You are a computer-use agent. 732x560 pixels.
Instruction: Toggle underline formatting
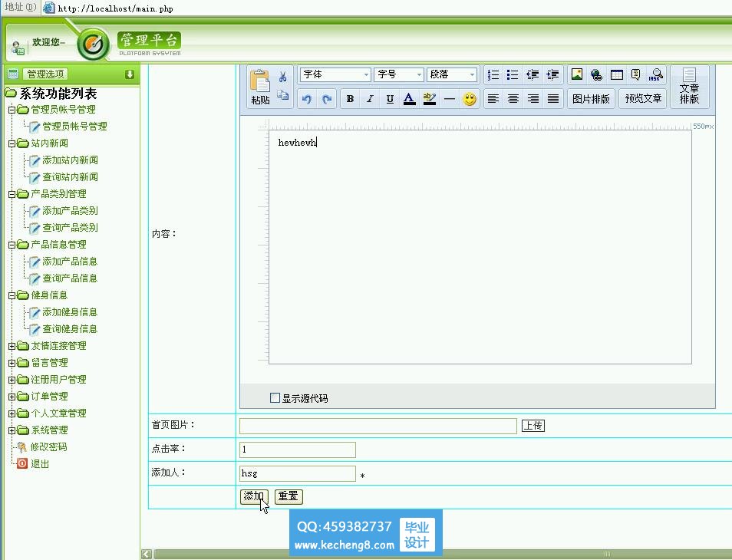[390, 99]
